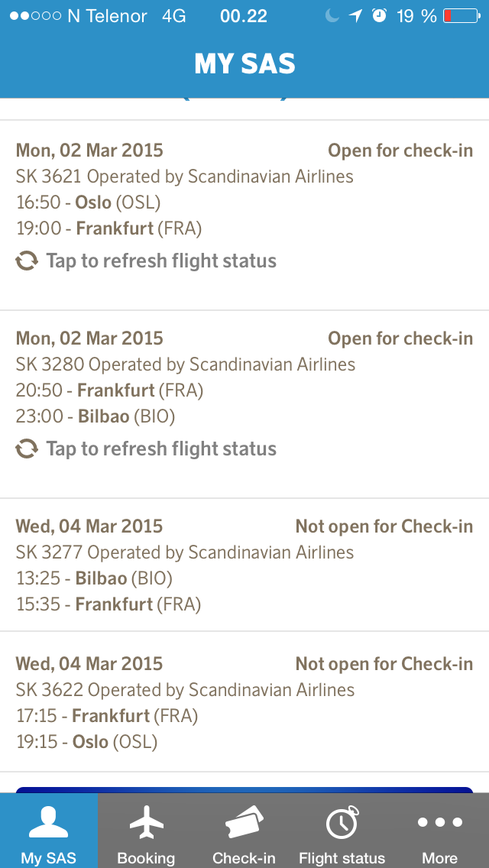This screenshot has width=489, height=868.
Task: Tap 'Open for check-in' on SK 3621
Action: click(400, 151)
